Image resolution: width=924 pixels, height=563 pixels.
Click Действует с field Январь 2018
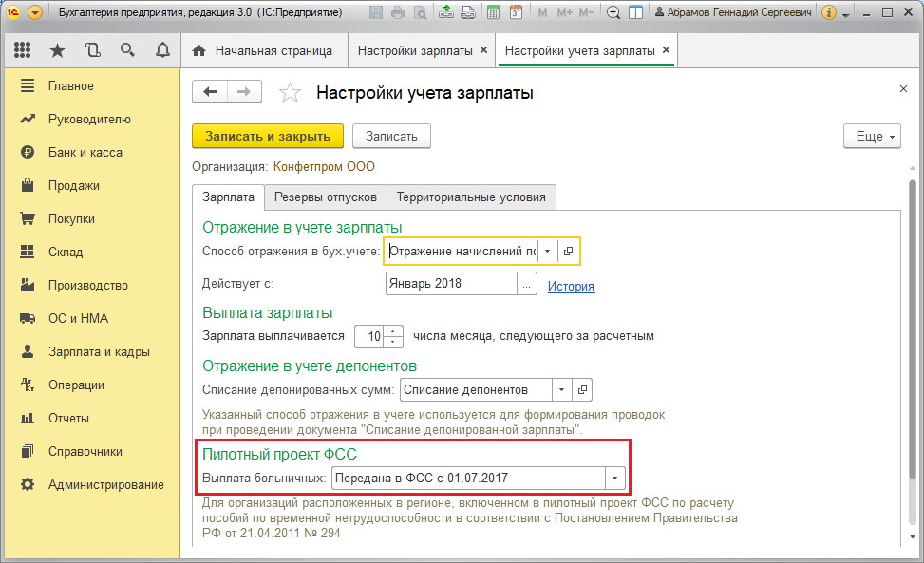pos(451,283)
